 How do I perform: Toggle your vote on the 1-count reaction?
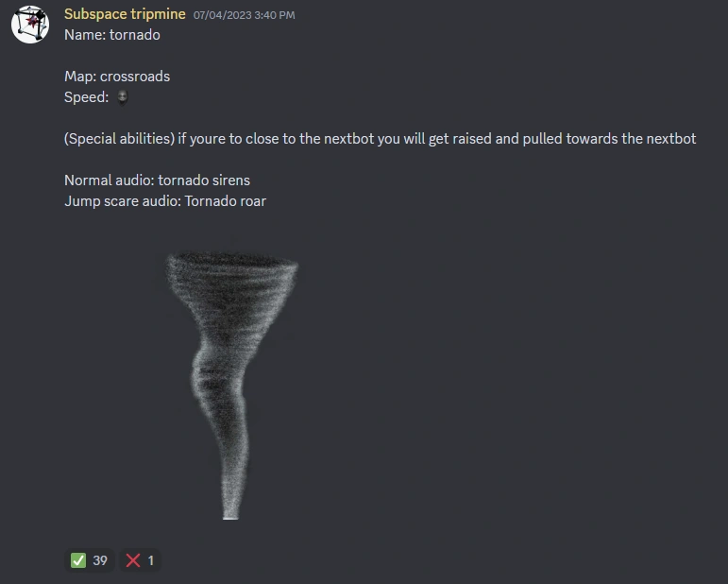point(140,560)
